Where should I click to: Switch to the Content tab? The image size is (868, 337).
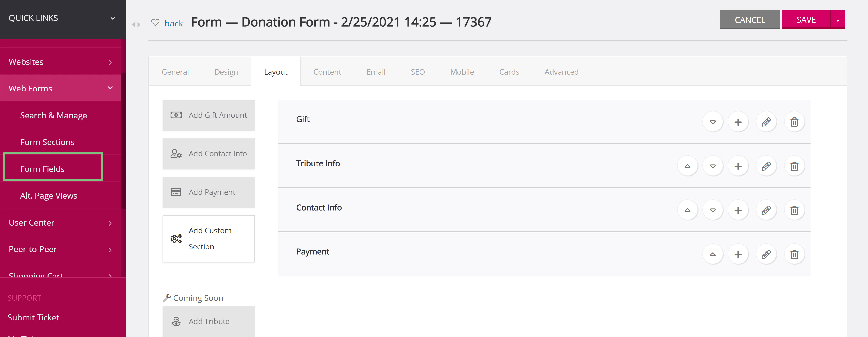click(327, 72)
